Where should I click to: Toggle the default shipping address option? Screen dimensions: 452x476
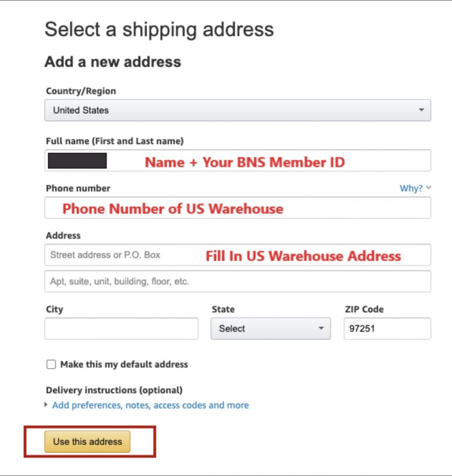pyautogui.click(x=51, y=364)
